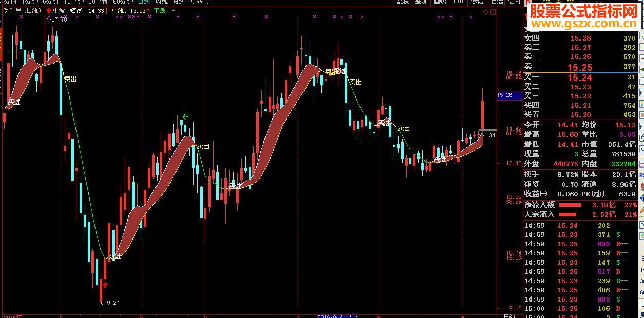Click the 标记 mark button
Image resolution: width=644 pixels, height=318 pixels.
(476, 2)
